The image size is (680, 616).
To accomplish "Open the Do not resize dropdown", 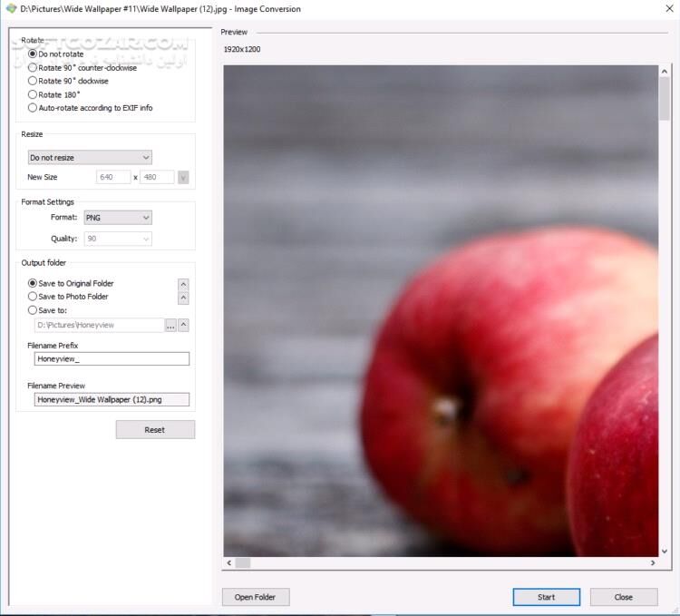I will pyautogui.click(x=90, y=158).
